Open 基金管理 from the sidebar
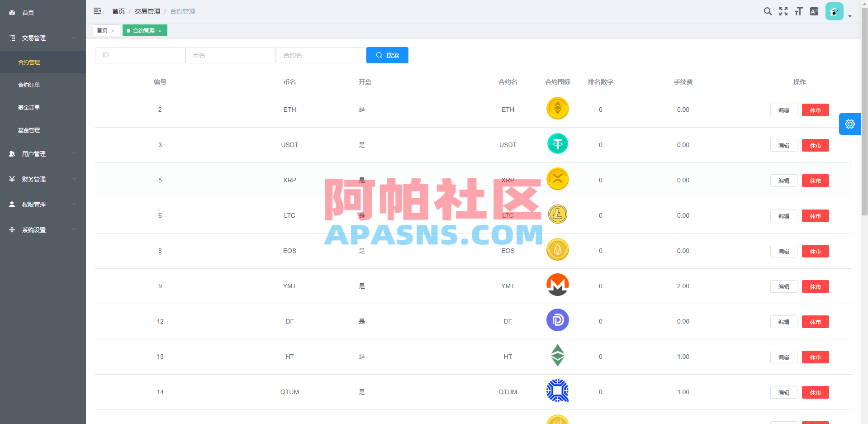Screen dimensions: 868x424 tap(29, 130)
